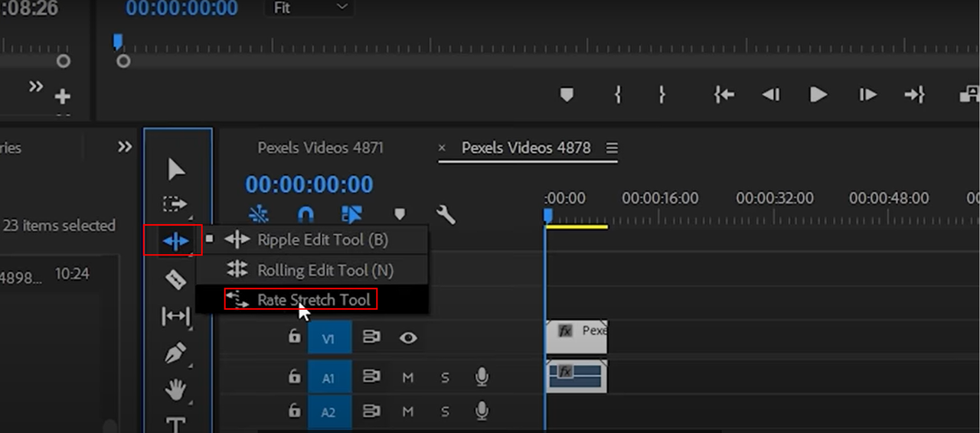Toggle track lock on A1

pos(294,376)
